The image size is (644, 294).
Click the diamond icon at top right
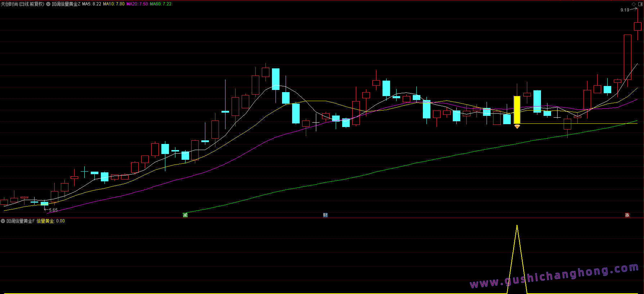click(634, 4)
